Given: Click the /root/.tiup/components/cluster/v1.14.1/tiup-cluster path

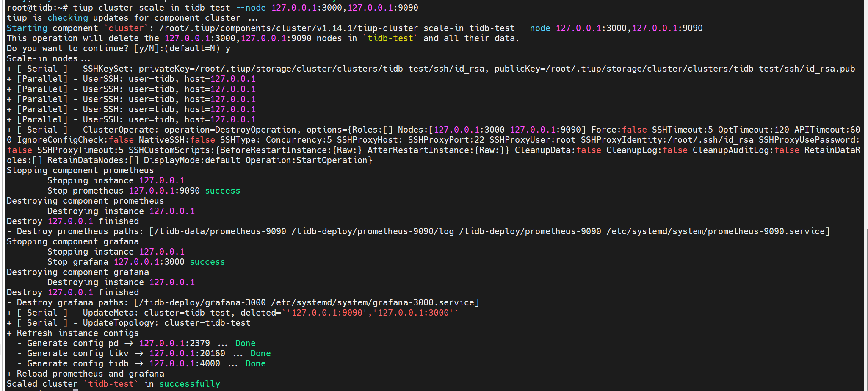Looking at the screenshot, I should point(289,28).
